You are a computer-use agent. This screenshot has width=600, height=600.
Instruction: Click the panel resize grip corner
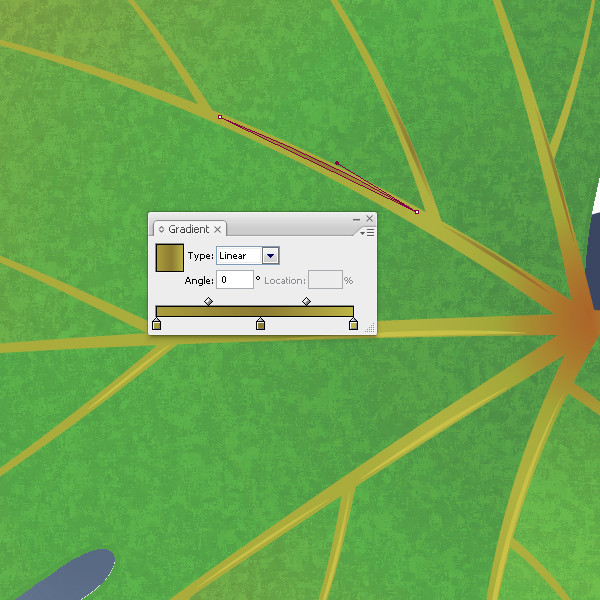(370, 328)
